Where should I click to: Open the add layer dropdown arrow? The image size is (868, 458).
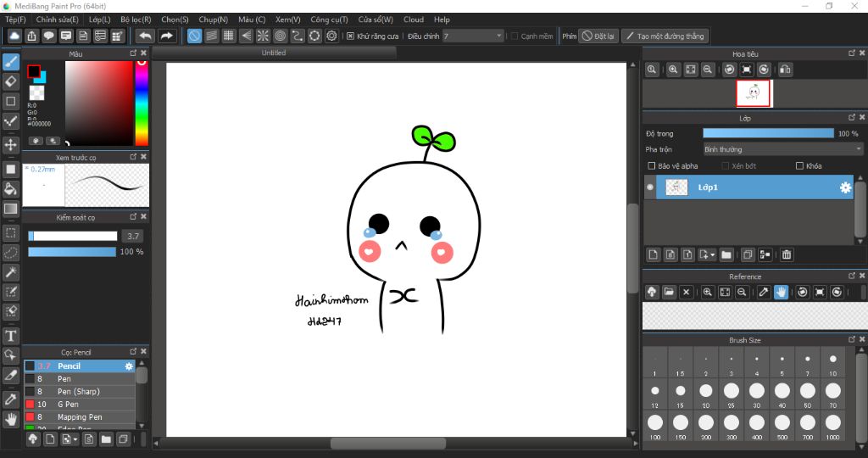click(x=713, y=254)
